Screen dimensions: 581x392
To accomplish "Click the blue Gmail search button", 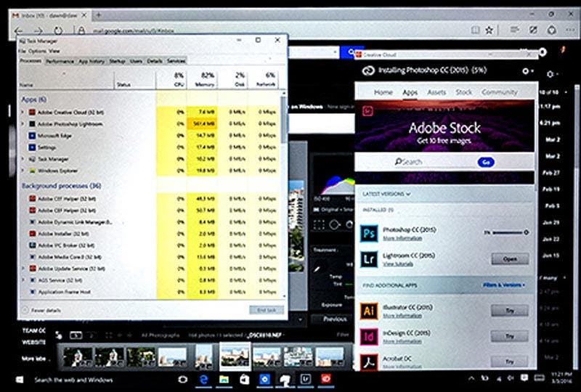I will (x=352, y=52).
